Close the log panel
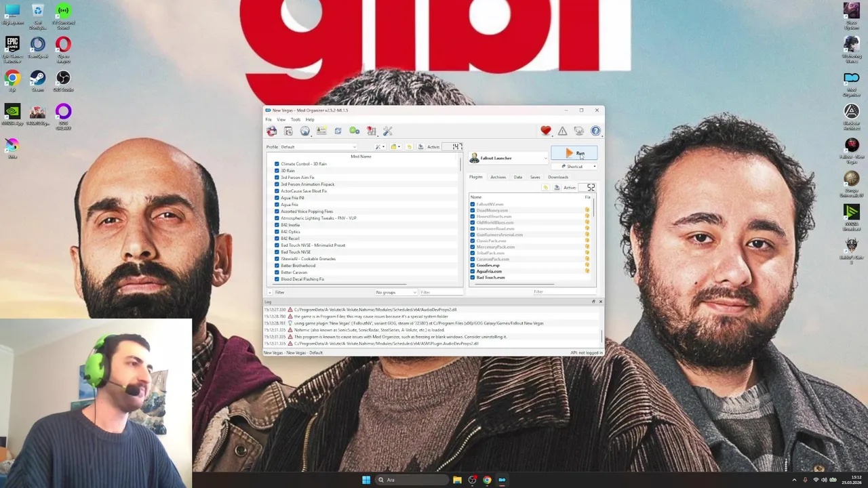This screenshot has width=868, height=488. (x=600, y=302)
